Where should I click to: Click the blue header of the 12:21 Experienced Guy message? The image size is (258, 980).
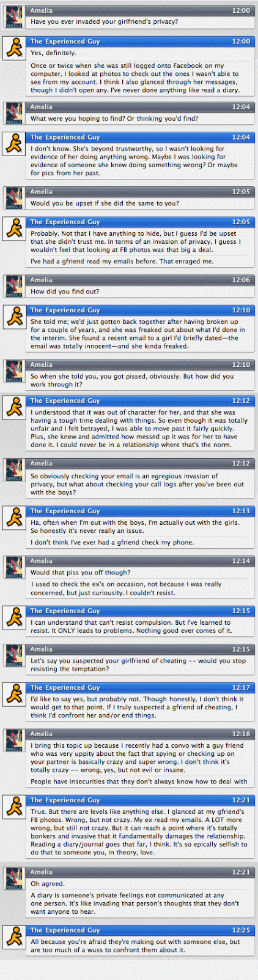pyautogui.click(x=141, y=800)
